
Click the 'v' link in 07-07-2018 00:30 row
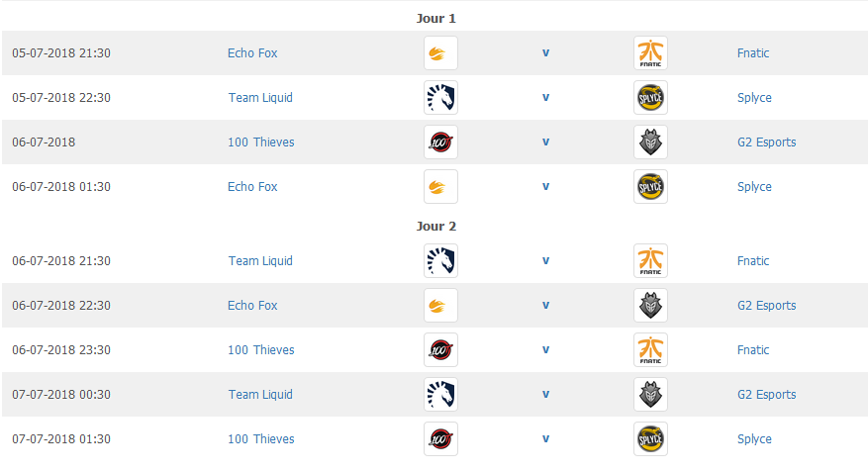click(545, 395)
